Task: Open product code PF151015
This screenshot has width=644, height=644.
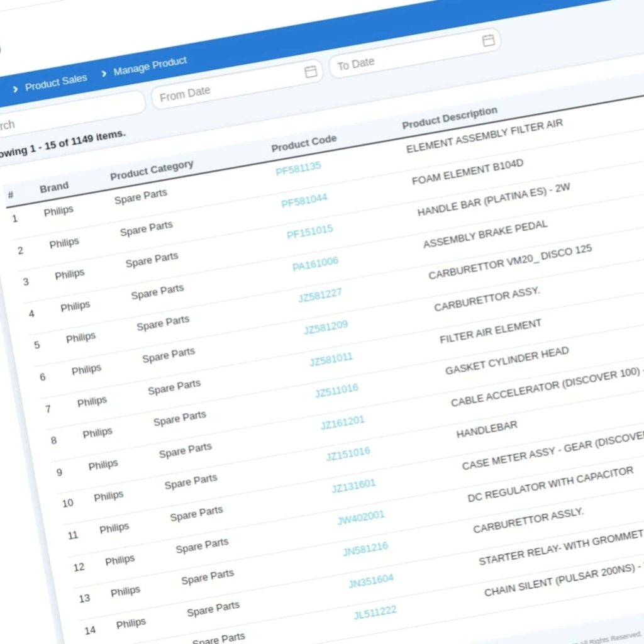Action: (309, 231)
